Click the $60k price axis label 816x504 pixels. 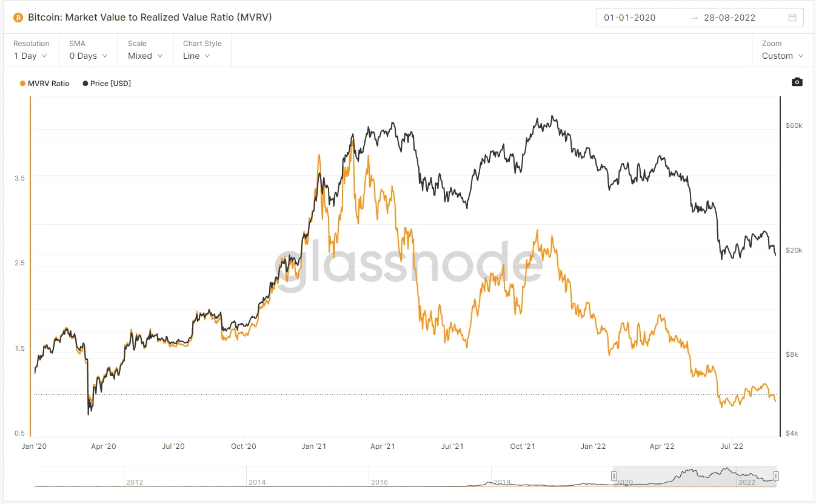point(794,126)
